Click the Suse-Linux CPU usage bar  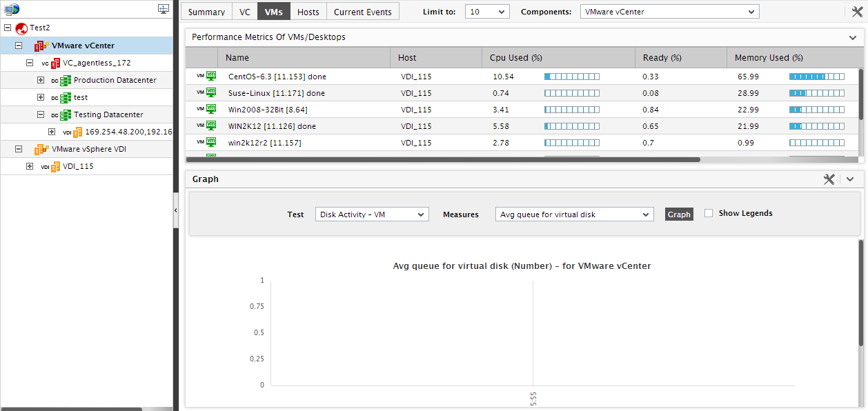(572, 93)
